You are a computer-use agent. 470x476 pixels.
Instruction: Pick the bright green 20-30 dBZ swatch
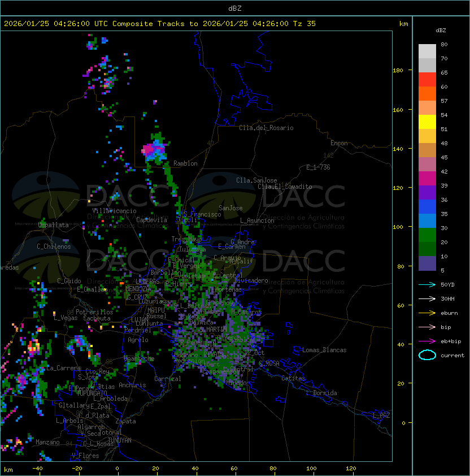tap(427, 235)
